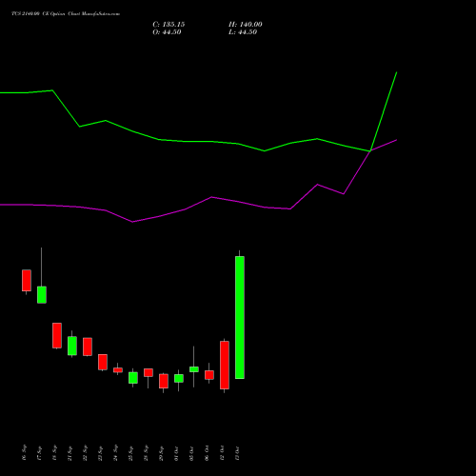This screenshot has width=476, height=476.
Task: Click the 25 Sep date axis label
Action: [x=131, y=453]
